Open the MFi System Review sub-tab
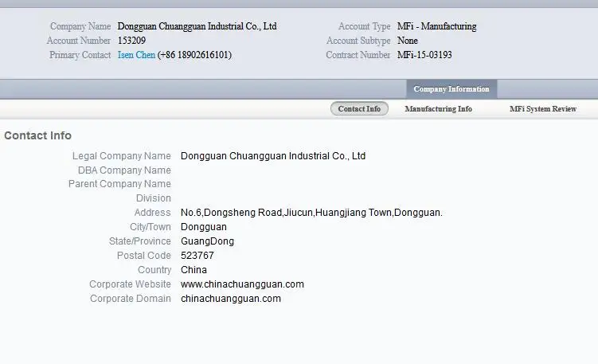 (543, 109)
